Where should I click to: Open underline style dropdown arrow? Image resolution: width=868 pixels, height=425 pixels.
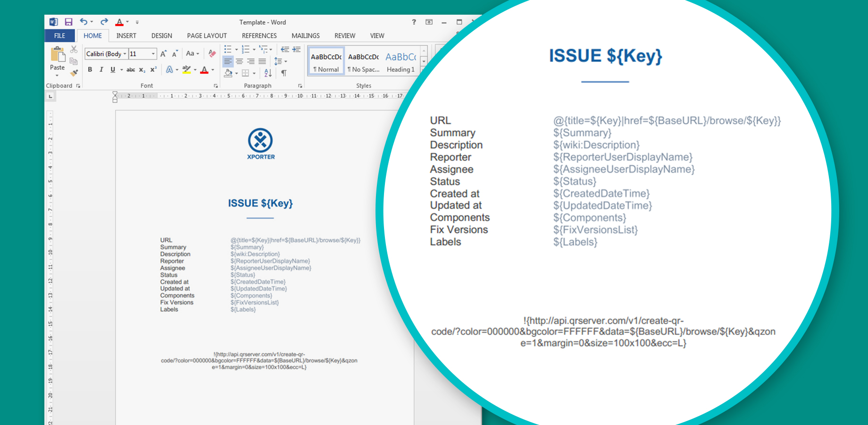(121, 70)
